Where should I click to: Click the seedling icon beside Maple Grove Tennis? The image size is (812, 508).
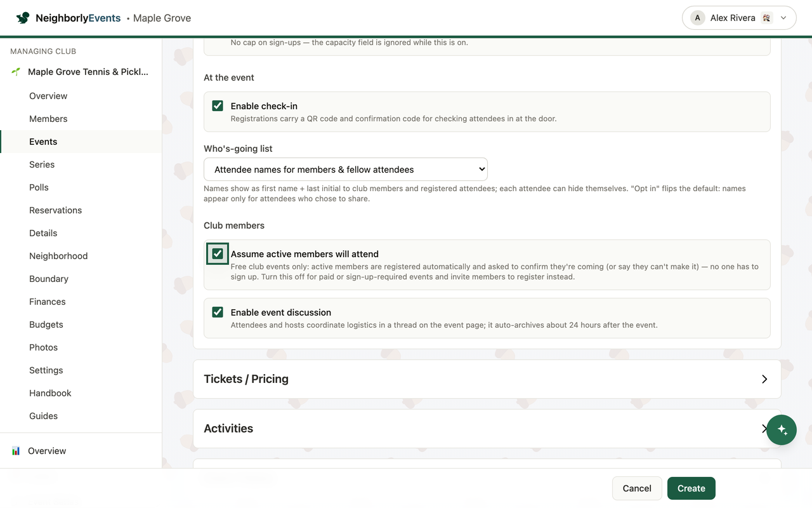pos(16,72)
